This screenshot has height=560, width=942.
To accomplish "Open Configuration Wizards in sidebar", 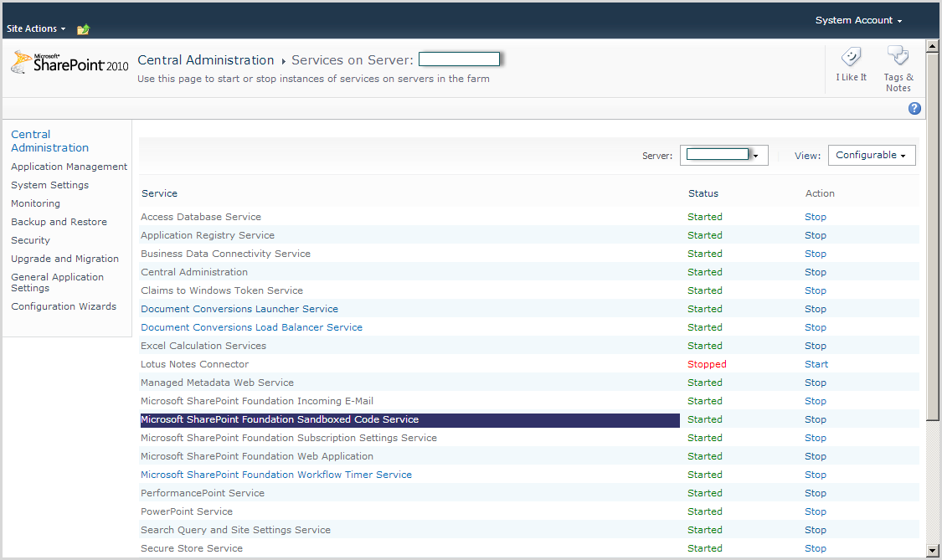I will click(64, 306).
